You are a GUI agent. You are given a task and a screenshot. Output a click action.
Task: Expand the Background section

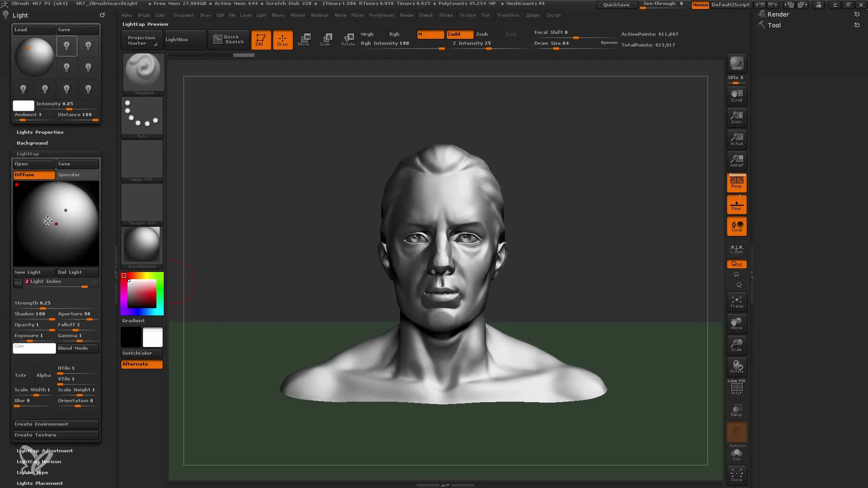[32, 143]
